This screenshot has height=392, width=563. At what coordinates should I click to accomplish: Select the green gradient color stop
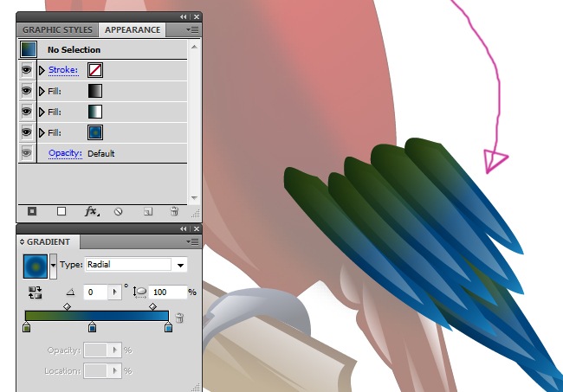coord(26,327)
